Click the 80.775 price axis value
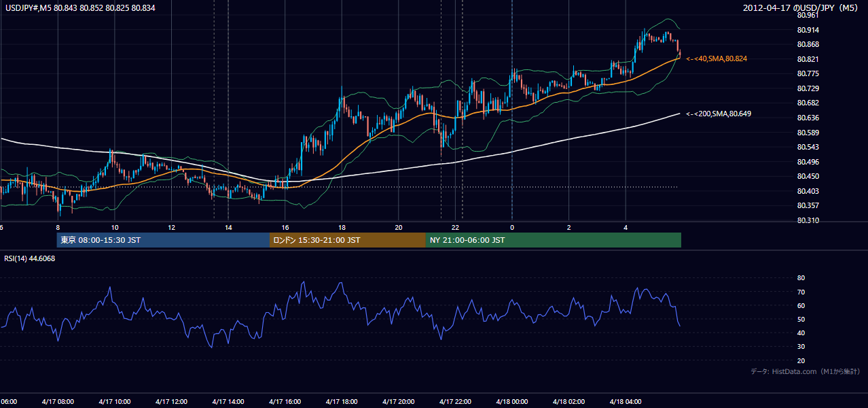Screen dimensions: 868x408 (807, 73)
